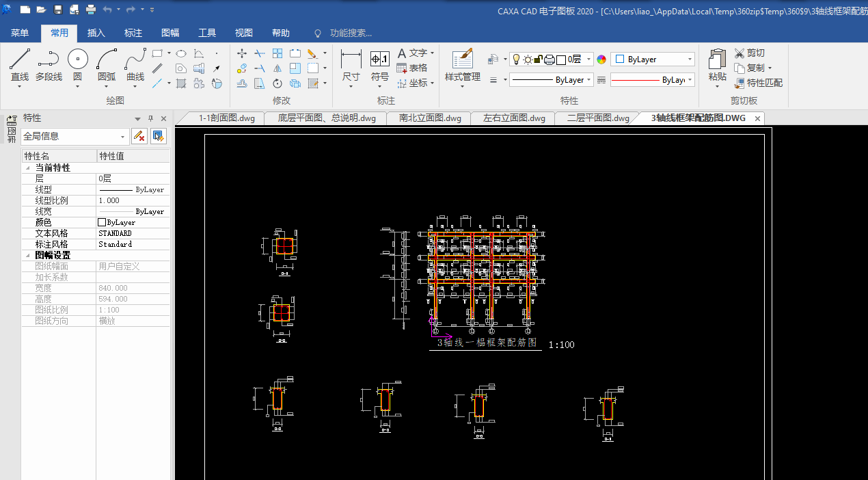
Task: Select the 圆 circle tool
Action: [x=77, y=66]
